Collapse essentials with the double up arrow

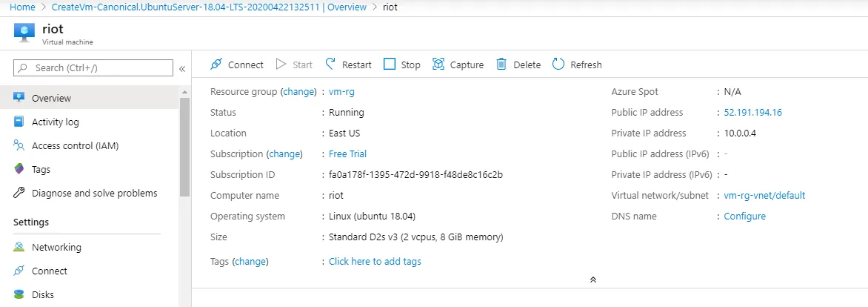pyautogui.click(x=593, y=280)
